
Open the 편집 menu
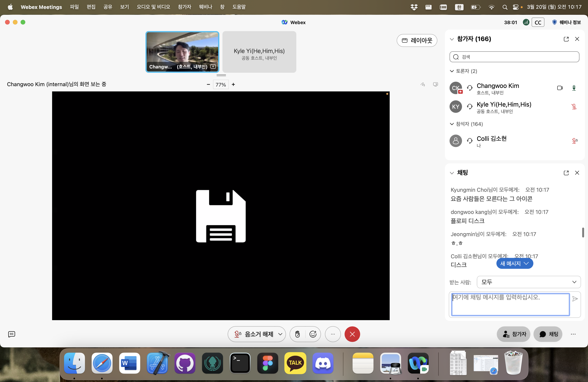tap(91, 7)
